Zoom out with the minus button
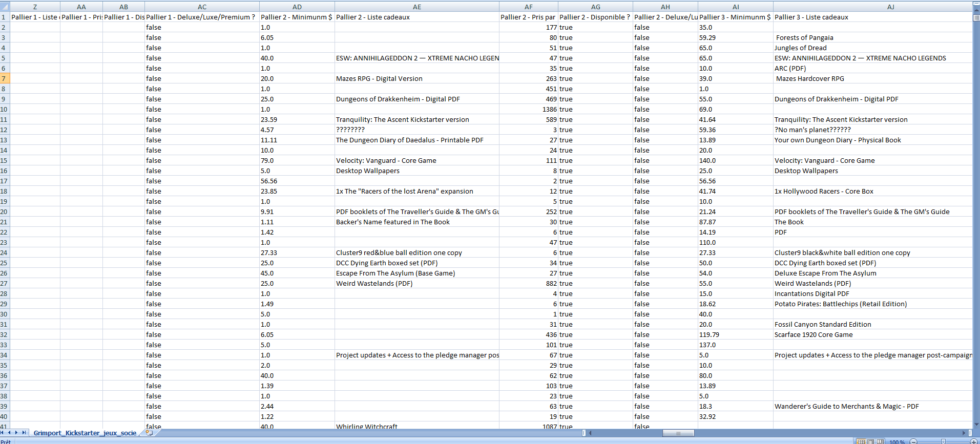 [x=913, y=441]
